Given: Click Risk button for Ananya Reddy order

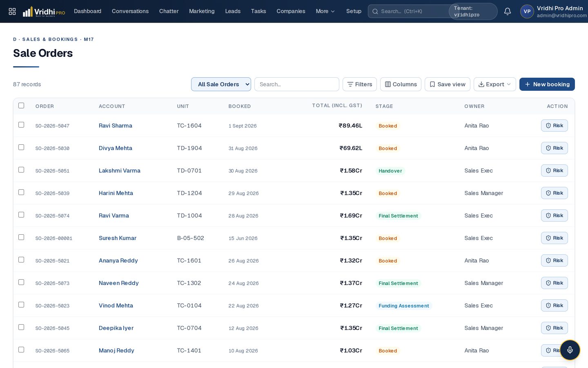Looking at the screenshot, I should coord(555,260).
